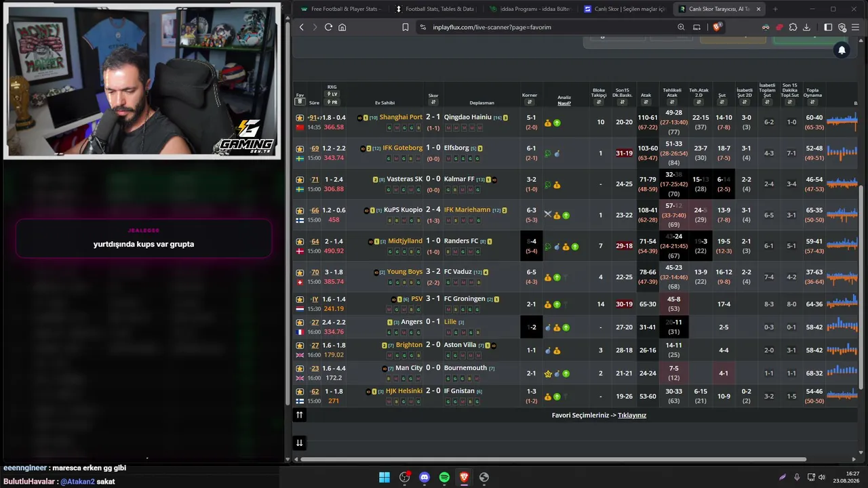This screenshot has width=868, height=488.
Task: Click the bomb icon in Angers row
Action: pos(548,327)
